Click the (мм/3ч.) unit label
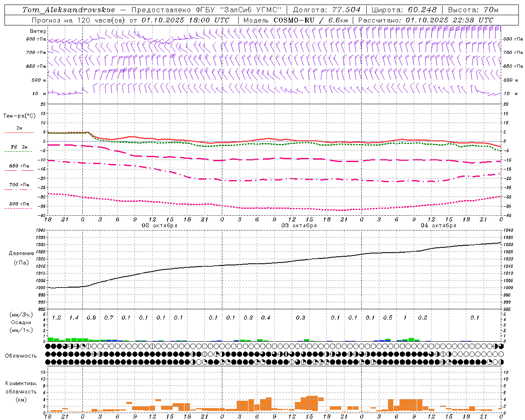The height and width of the screenshot is (420, 525). coord(21,315)
